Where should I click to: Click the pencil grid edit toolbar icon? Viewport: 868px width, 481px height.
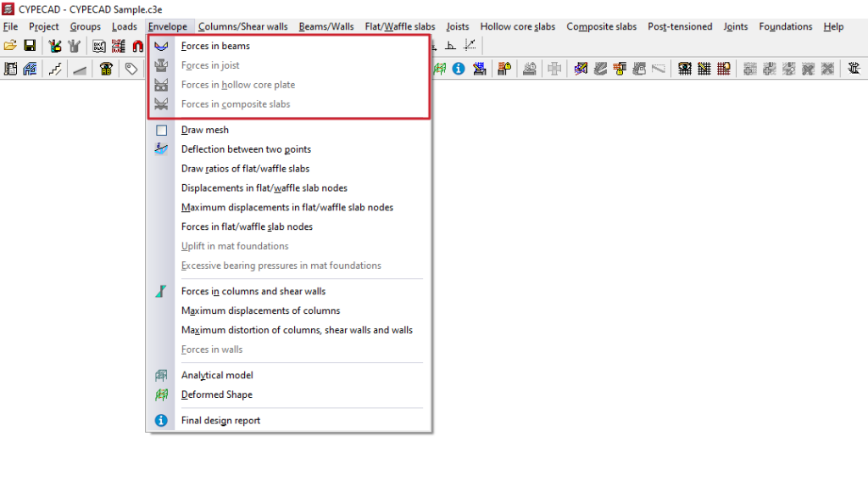coord(704,69)
